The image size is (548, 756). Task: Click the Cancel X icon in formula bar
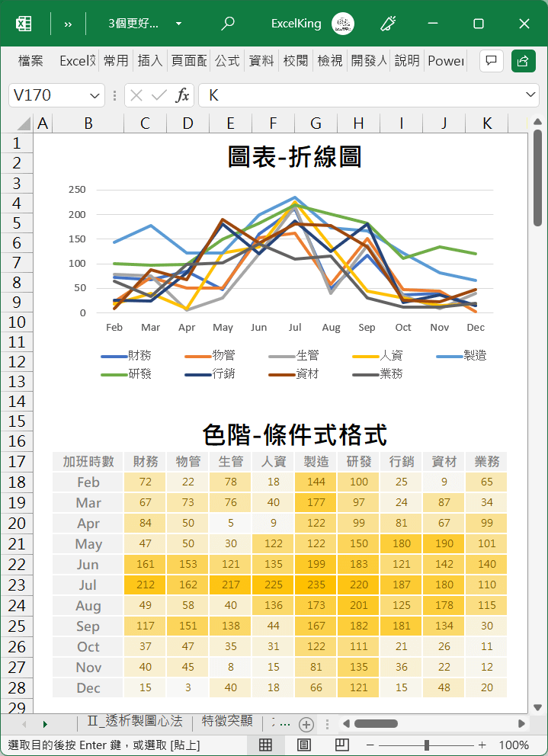(136, 95)
